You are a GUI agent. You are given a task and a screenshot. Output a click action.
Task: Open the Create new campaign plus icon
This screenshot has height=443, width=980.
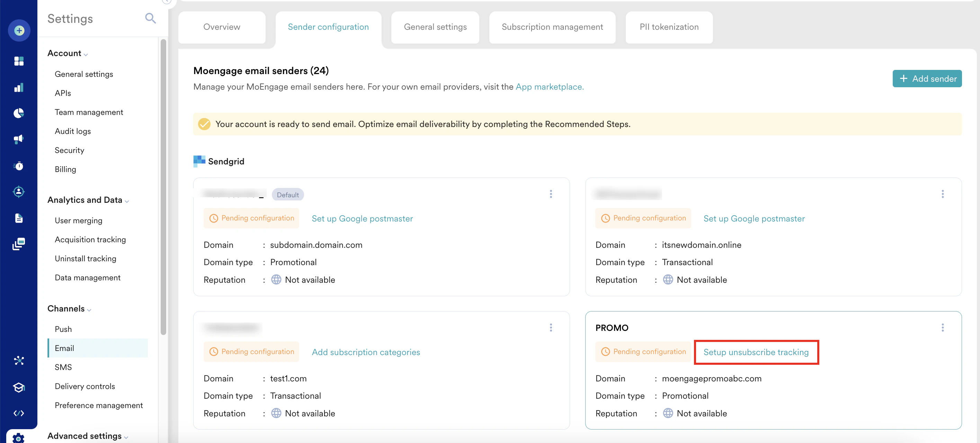[x=19, y=30]
